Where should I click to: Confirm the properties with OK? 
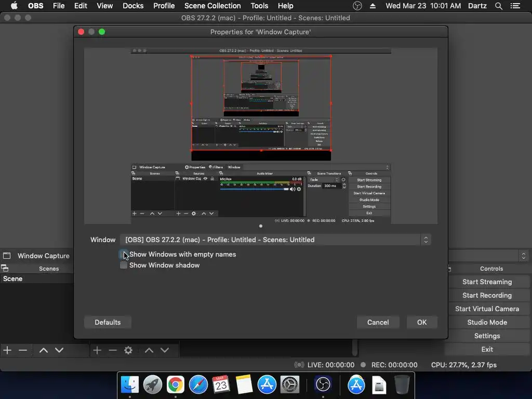point(422,322)
